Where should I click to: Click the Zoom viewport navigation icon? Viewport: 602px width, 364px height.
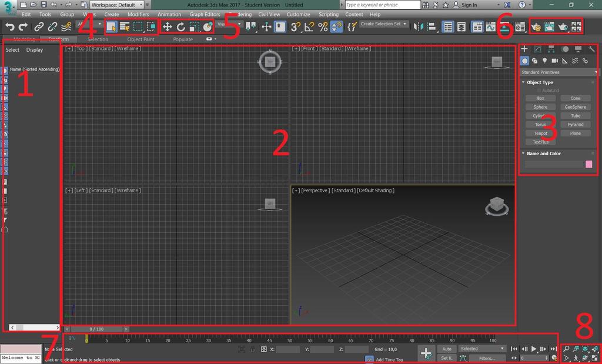click(566, 349)
